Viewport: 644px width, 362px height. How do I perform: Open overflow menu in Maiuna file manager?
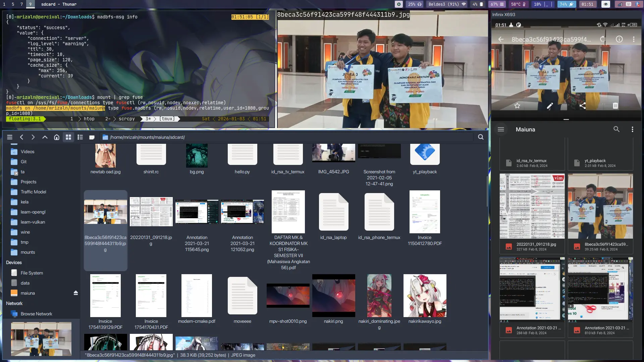pyautogui.click(x=632, y=129)
